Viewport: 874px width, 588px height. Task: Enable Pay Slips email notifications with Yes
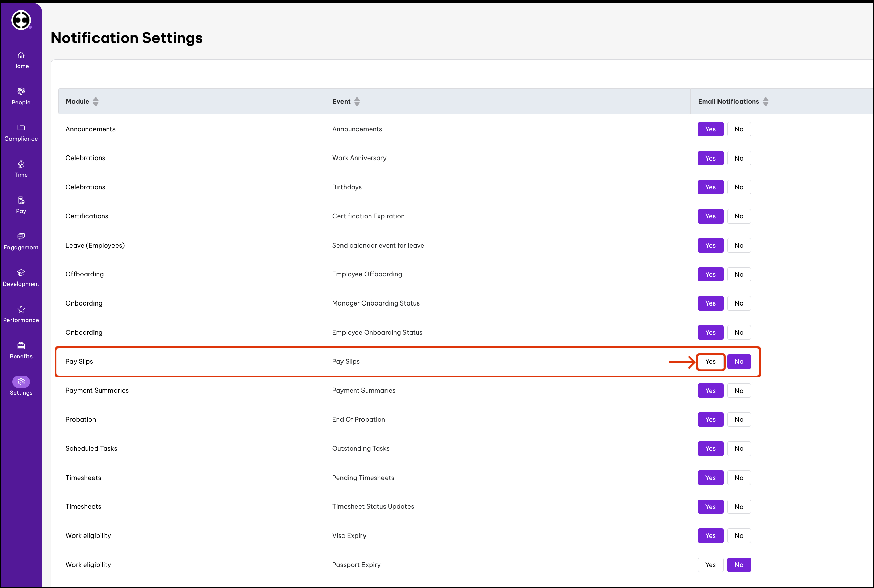[x=710, y=361]
